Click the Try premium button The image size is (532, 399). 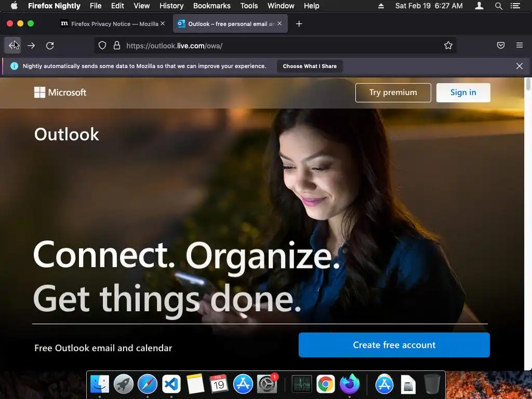(393, 92)
